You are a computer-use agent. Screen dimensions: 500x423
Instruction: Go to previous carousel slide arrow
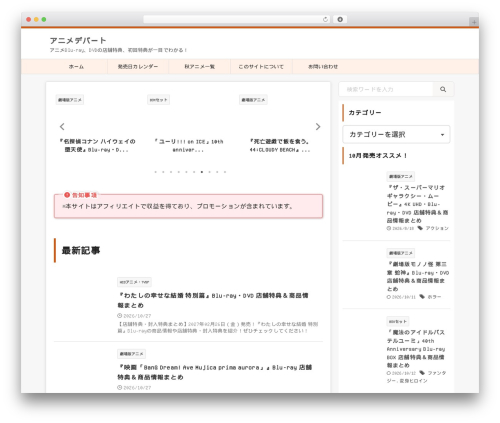point(62,127)
